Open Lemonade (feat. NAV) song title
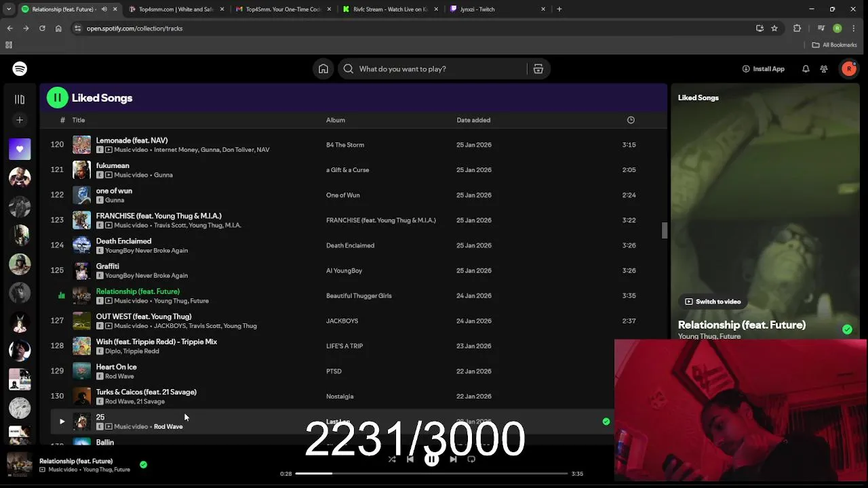Viewport: 868px width, 488px height. [x=132, y=140]
